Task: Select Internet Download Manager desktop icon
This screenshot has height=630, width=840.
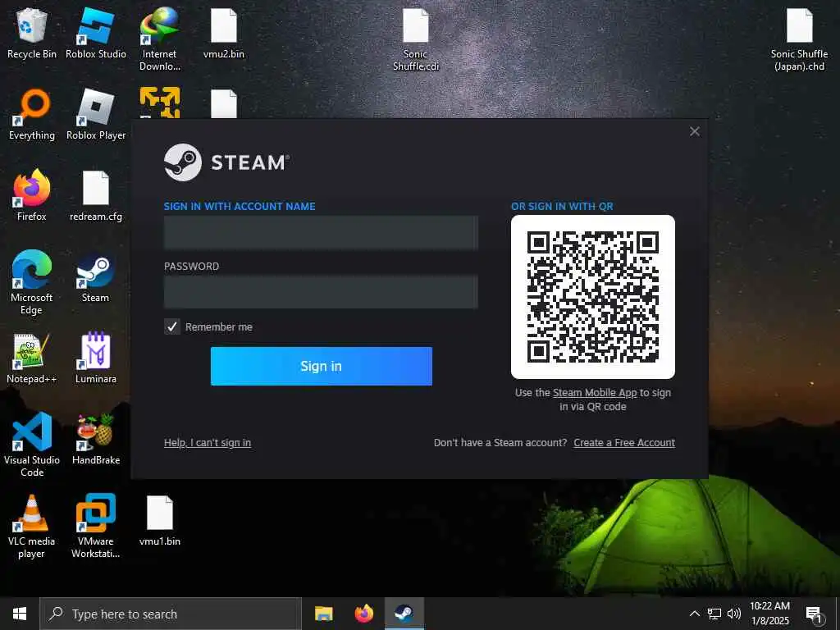Action: tap(160, 39)
